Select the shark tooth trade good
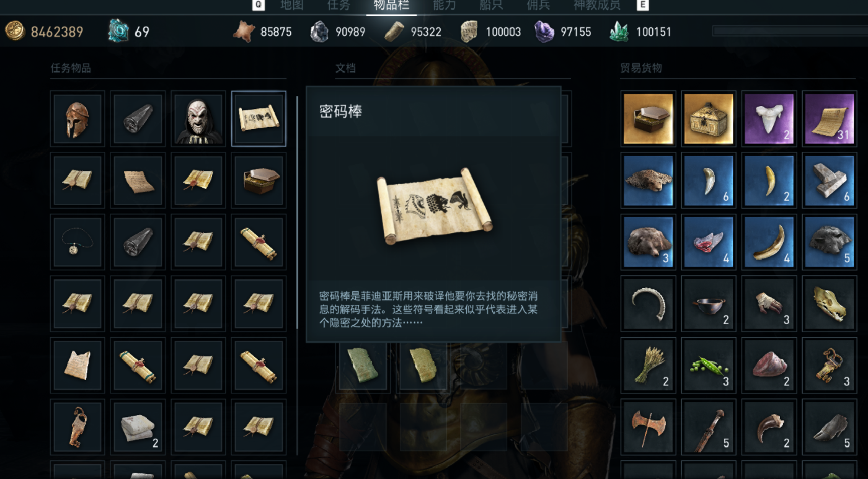Screen dimensions: 868x479 pyautogui.click(x=769, y=119)
